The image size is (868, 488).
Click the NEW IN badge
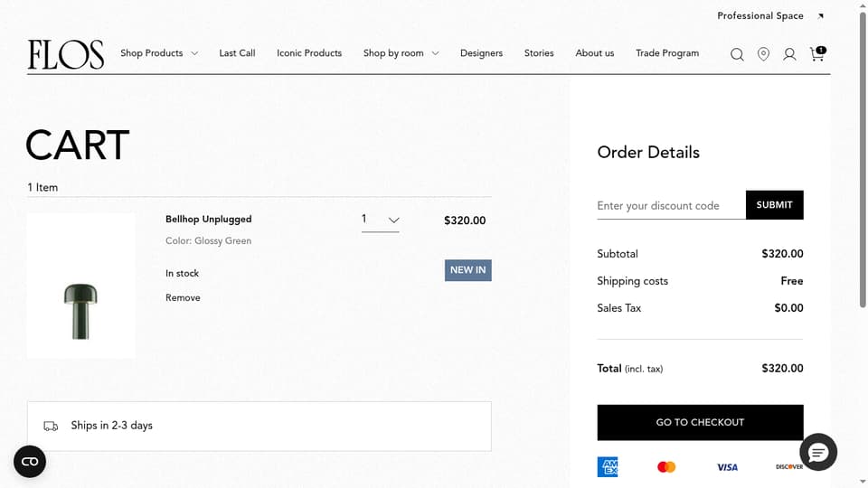[x=467, y=270]
